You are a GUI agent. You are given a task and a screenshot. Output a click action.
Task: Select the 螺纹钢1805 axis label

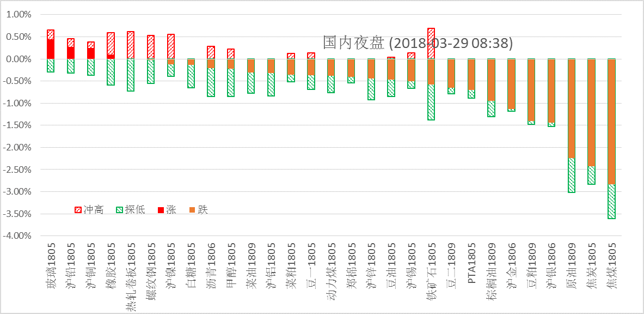click(151, 271)
